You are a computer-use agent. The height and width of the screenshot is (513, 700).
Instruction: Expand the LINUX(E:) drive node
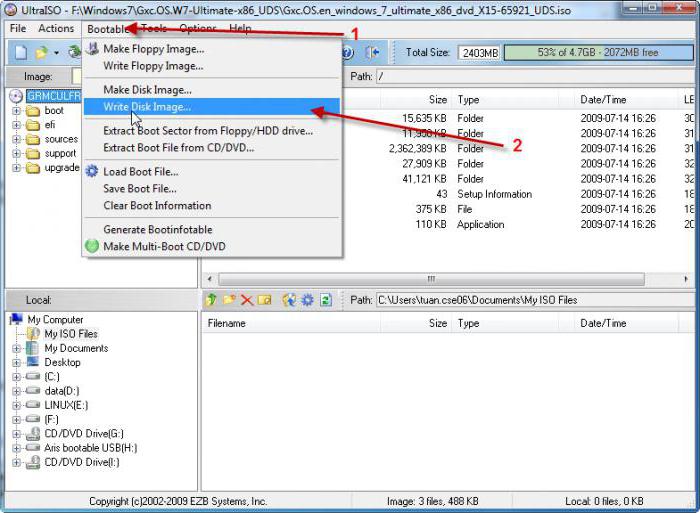(x=17, y=405)
